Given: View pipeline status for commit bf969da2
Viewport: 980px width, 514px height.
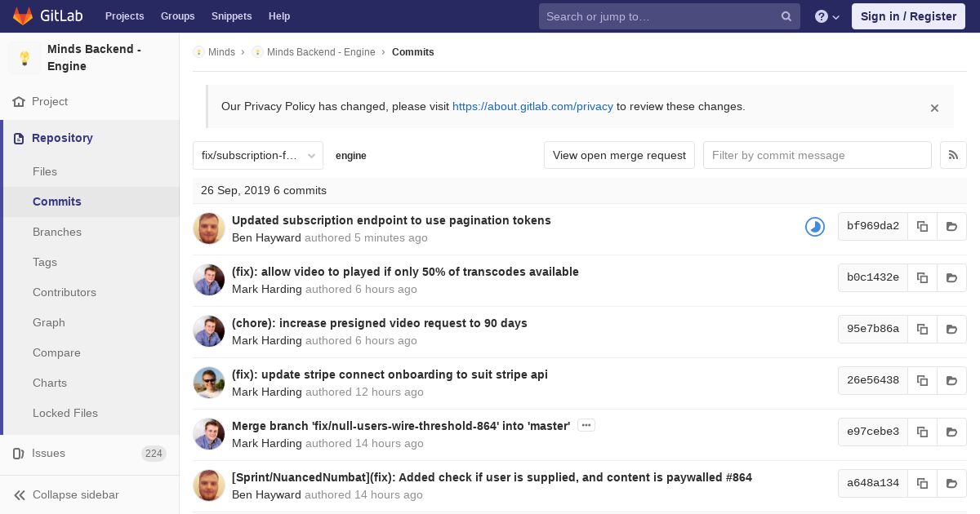Looking at the screenshot, I should (814, 227).
